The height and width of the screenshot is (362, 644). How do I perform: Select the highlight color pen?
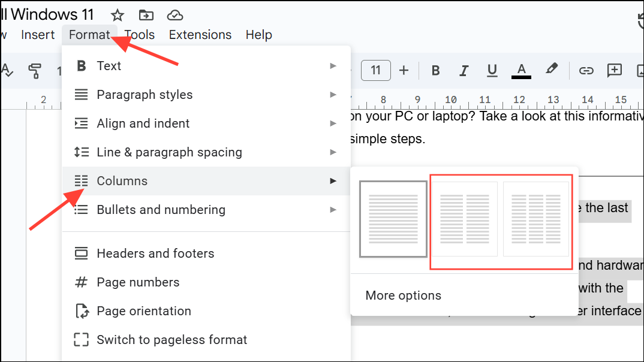pos(552,70)
